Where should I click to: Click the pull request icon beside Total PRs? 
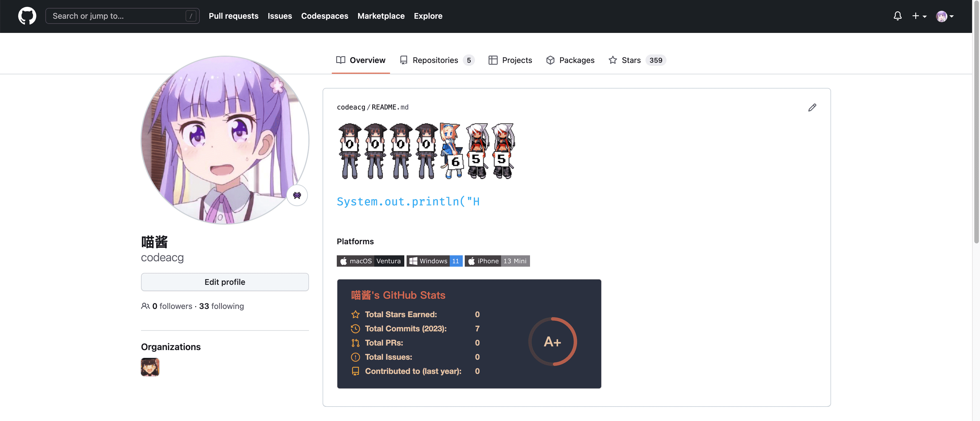pyautogui.click(x=355, y=343)
